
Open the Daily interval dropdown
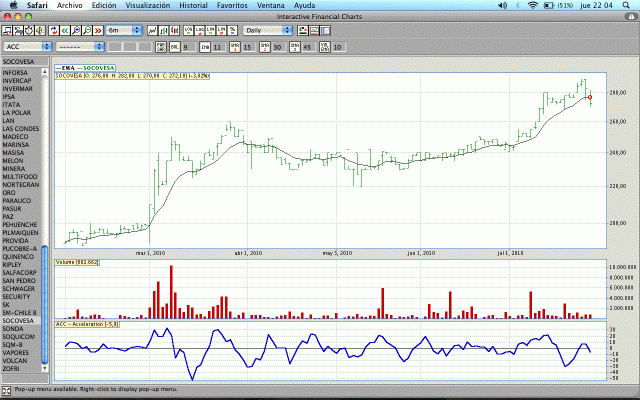[x=268, y=31]
